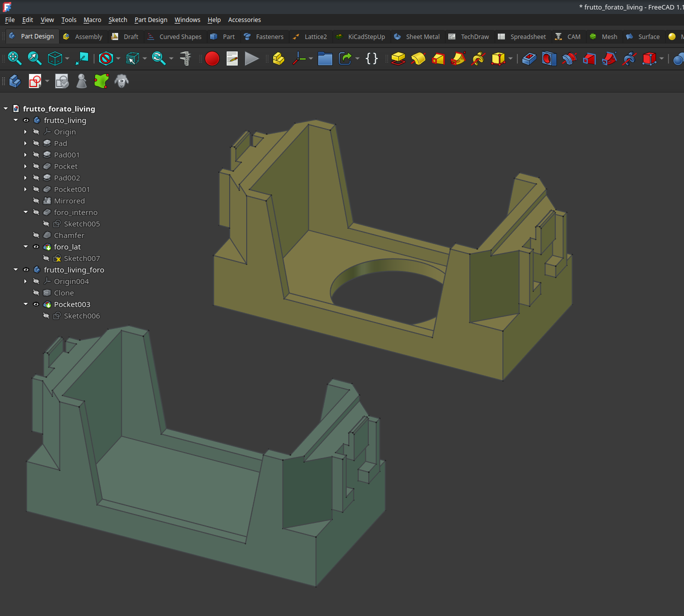The width and height of the screenshot is (684, 616).
Task: Select the frutto_forato_living document root
Action: coord(59,109)
